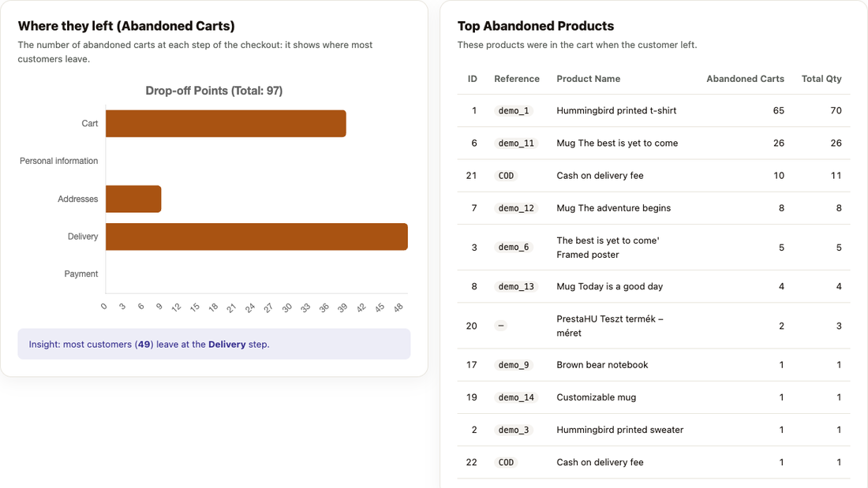Click total qty value 11

click(836, 176)
